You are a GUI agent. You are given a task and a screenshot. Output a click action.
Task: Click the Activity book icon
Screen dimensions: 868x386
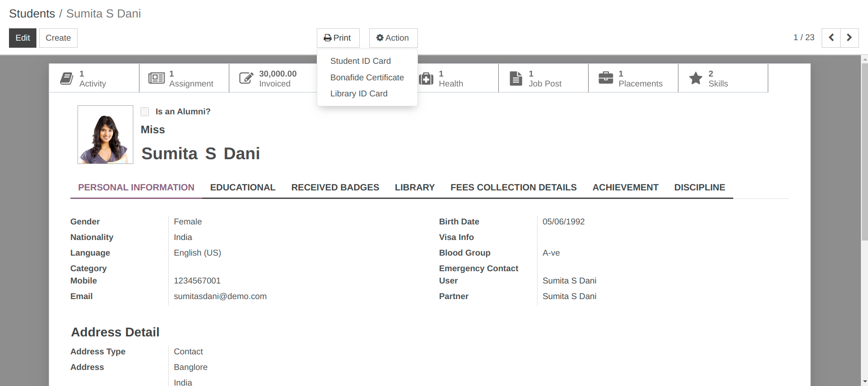pyautogui.click(x=67, y=78)
